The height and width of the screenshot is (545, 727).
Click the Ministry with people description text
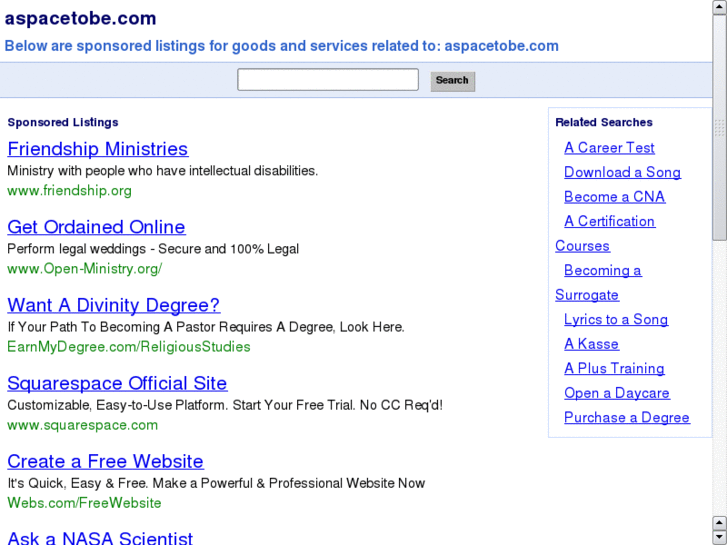(x=163, y=171)
